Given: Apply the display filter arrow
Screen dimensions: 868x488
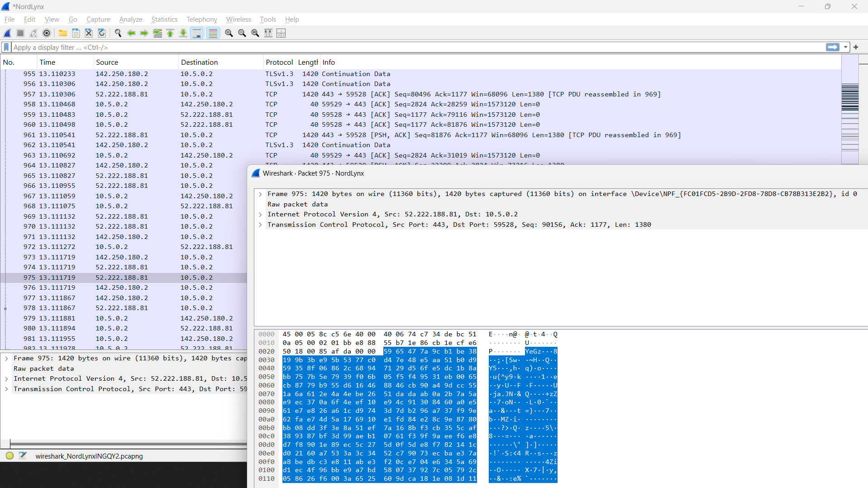Looking at the screenshot, I should click(x=832, y=47).
